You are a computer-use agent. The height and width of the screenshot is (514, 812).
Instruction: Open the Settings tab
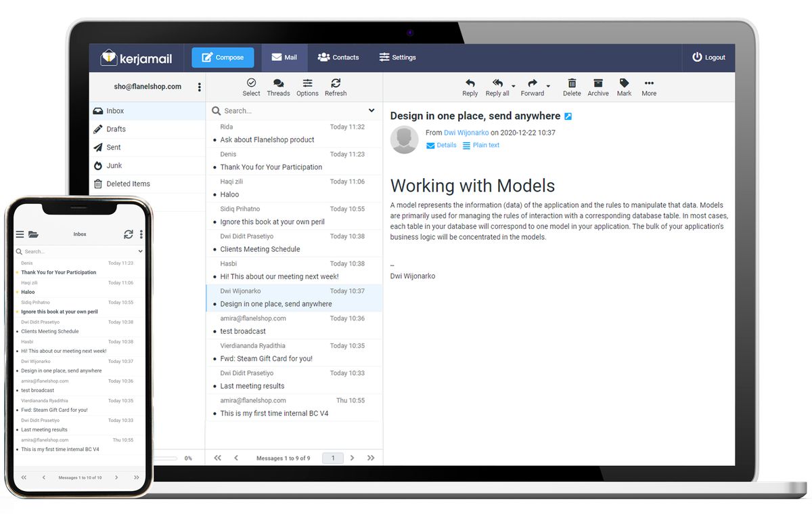tap(398, 58)
